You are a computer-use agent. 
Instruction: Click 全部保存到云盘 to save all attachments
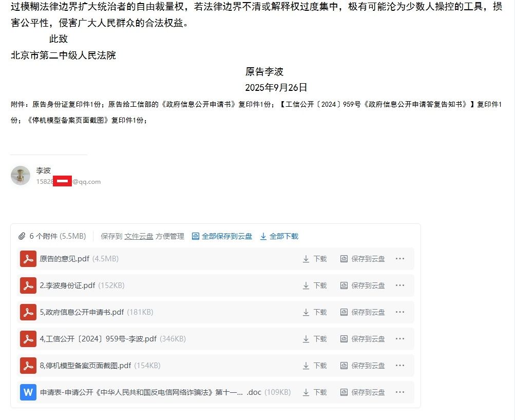pyautogui.click(x=222, y=236)
